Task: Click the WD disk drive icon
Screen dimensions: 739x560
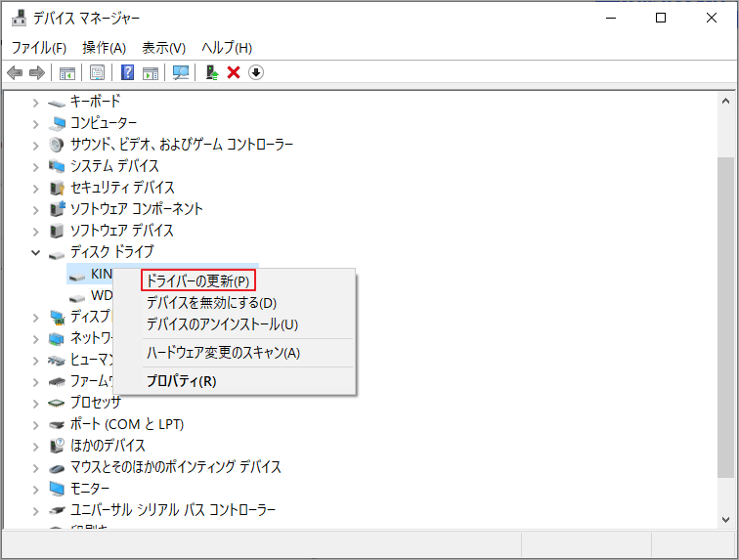Action: [77, 298]
